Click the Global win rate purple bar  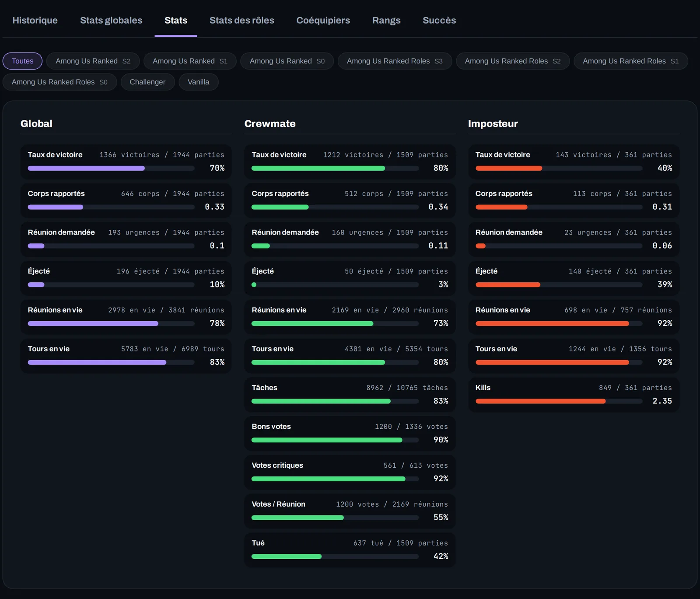click(86, 168)
